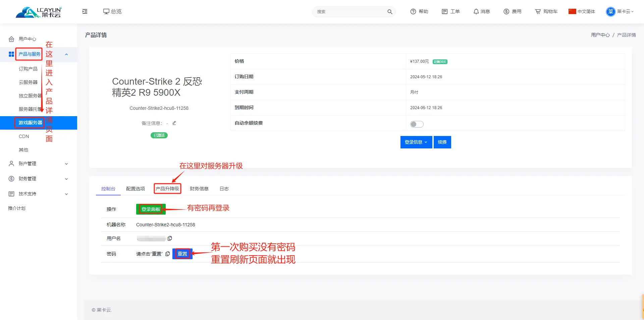The height and width of the screenshot is (320, 644).
Task: Toggle the 自动余额续费 switch
Action: 417,124
